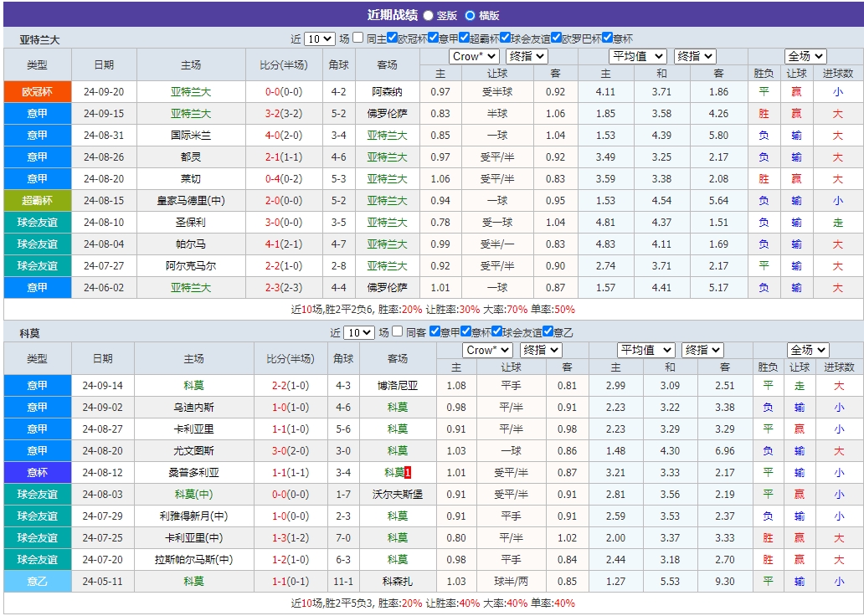Toggle the 意甲 checkbox in Atalanta filters
The height and width of the screenshot is (616, 864).
click(433, 36)
